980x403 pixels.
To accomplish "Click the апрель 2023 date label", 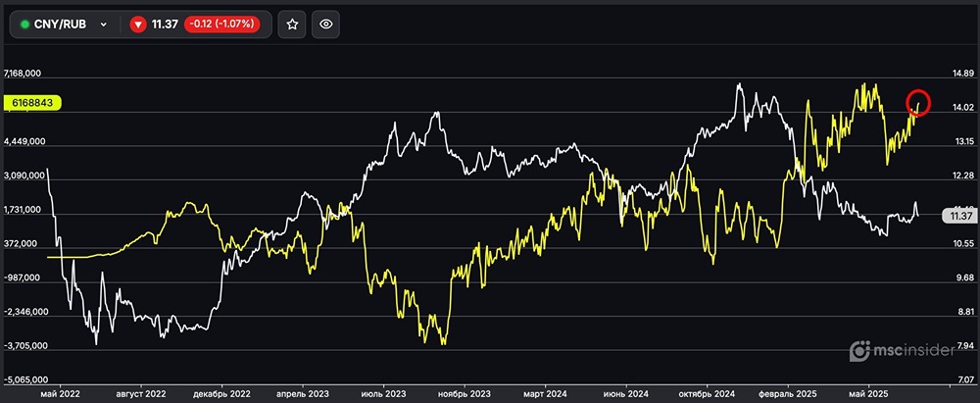I will [x=303, y=395].
